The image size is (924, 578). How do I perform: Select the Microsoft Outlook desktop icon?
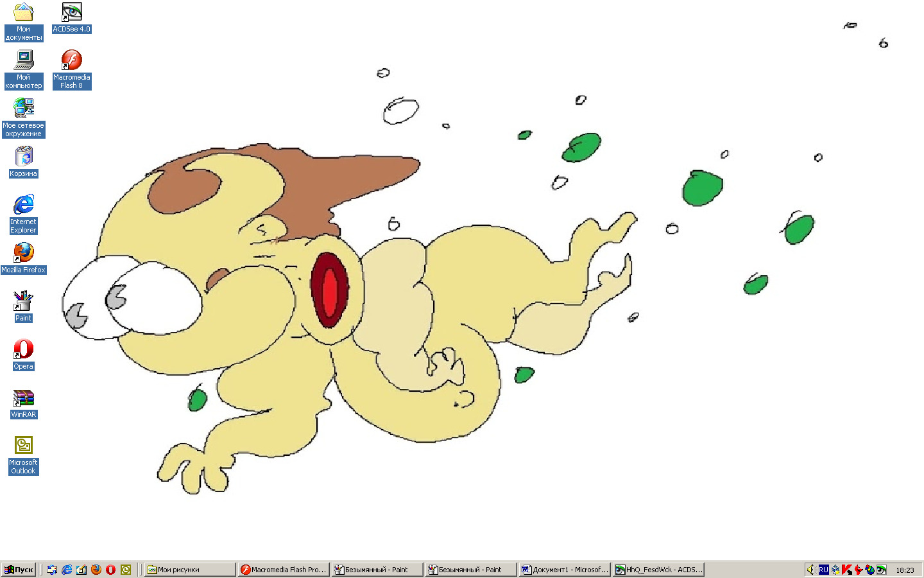pyautogui.click(x=24, y=455)
